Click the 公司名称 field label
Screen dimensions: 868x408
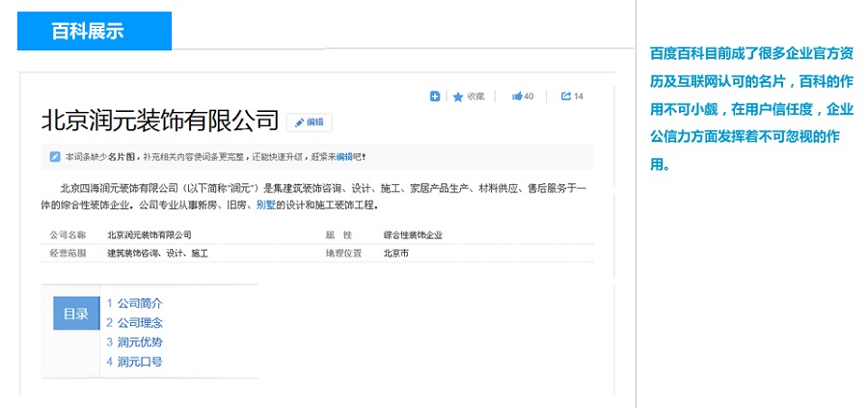coord(68,235)
